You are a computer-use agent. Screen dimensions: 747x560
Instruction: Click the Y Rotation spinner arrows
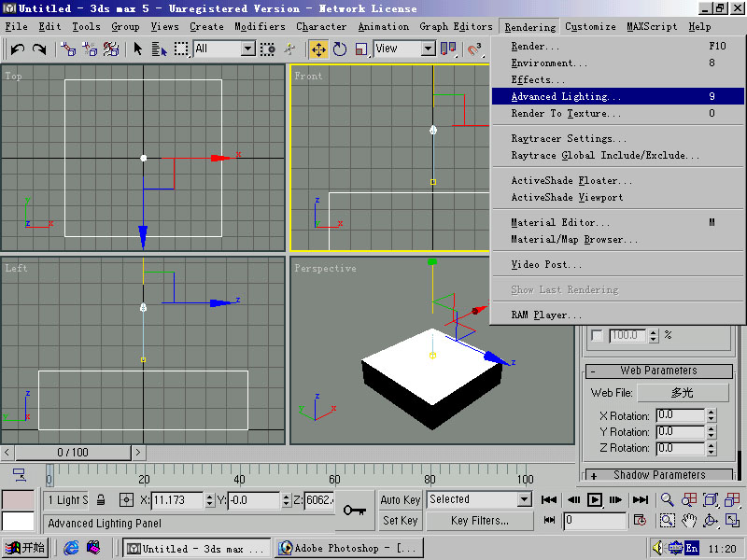coord(712,432)
